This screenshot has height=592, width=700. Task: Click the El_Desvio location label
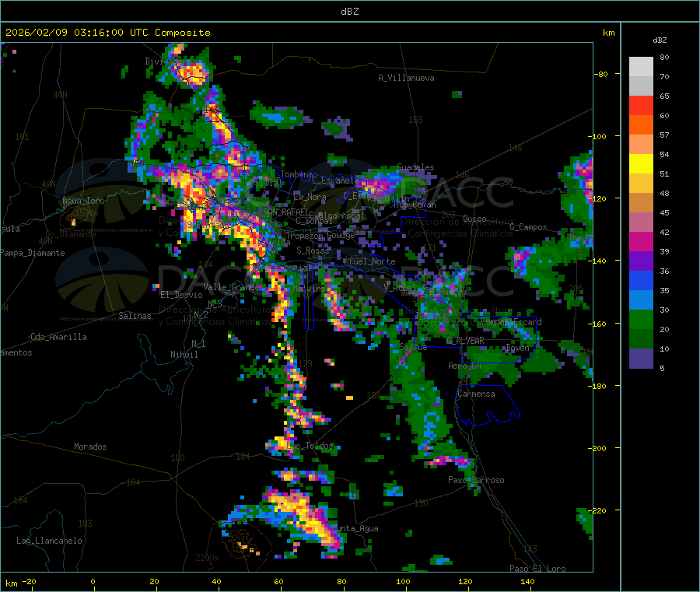coord(182,295)
